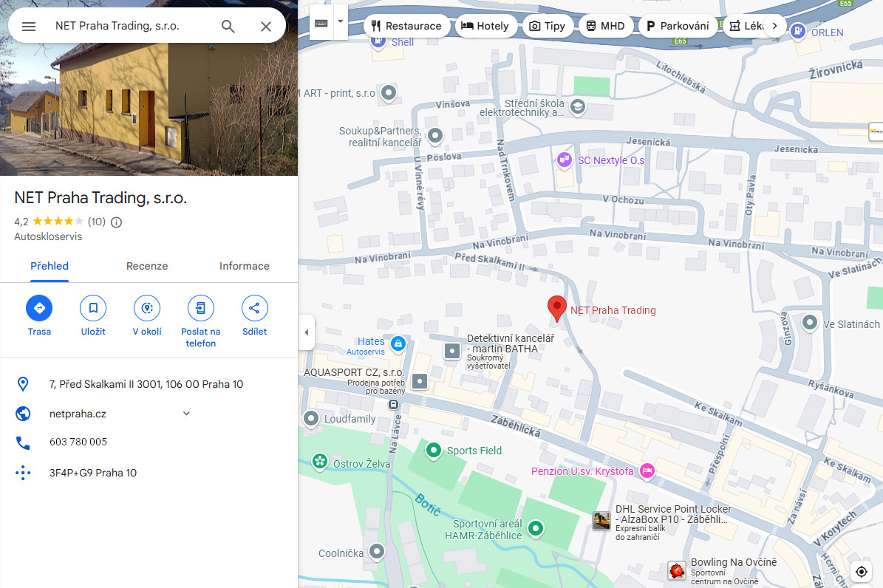The width and height of the screenshot is (883, 588).
Task: Open V okolí nearby search icon
Action: [147, 308]
